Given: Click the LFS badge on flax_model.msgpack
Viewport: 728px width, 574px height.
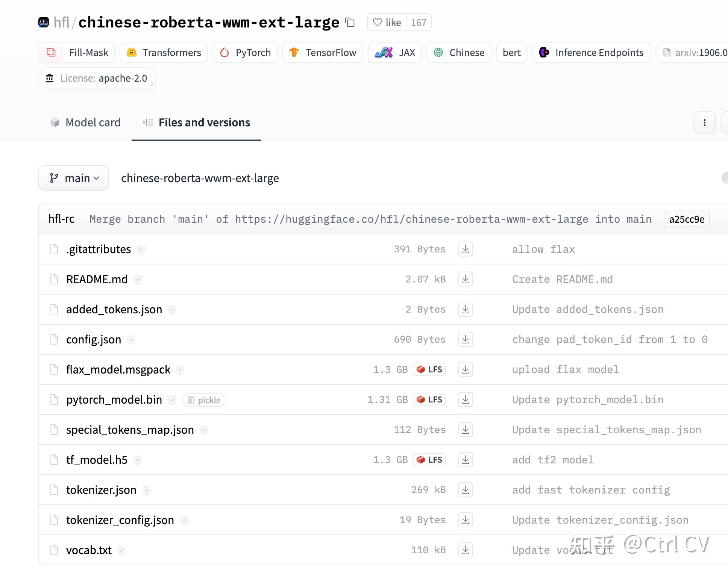Looking at the screenshot, I should tap(429, 369).
